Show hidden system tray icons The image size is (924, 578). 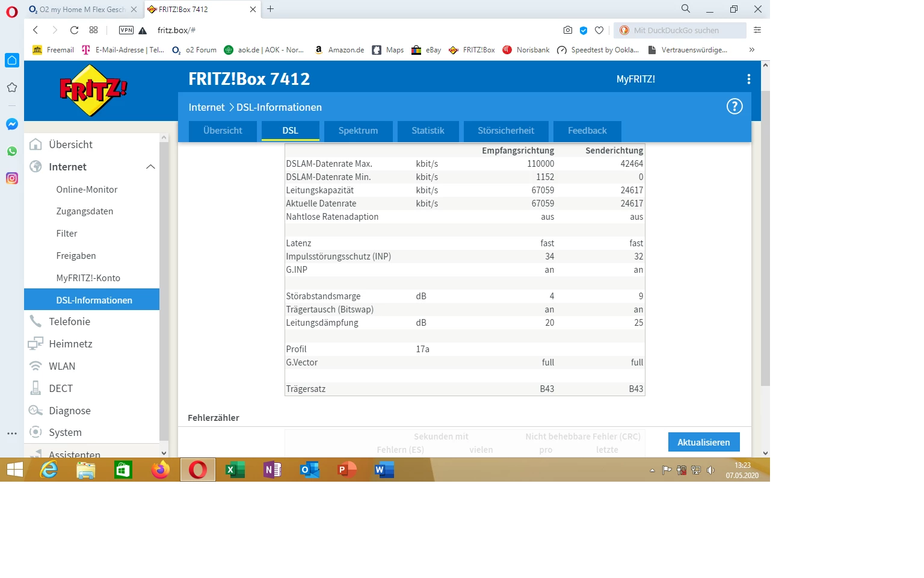click(x=652, y=470)
